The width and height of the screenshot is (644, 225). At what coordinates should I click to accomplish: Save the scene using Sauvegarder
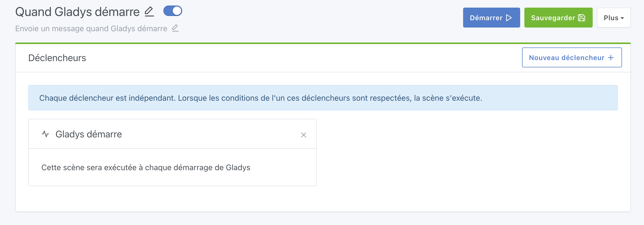pyautogui.click(x=558, y=18)
